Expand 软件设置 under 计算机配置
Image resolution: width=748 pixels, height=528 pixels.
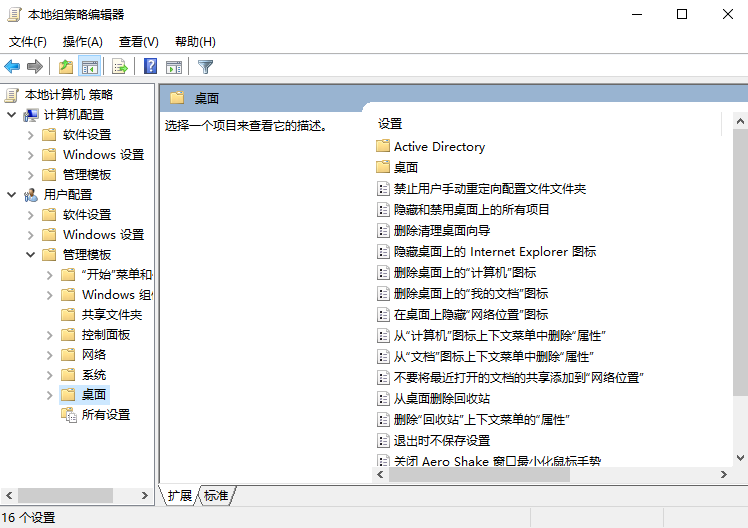[31, 135]
